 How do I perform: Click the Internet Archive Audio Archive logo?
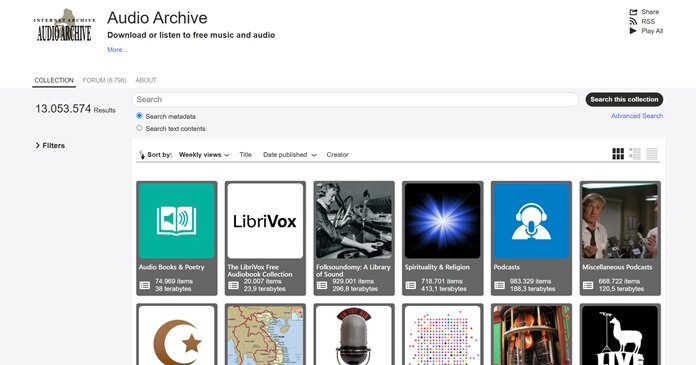pyautogui.click(x=64, y=26)
